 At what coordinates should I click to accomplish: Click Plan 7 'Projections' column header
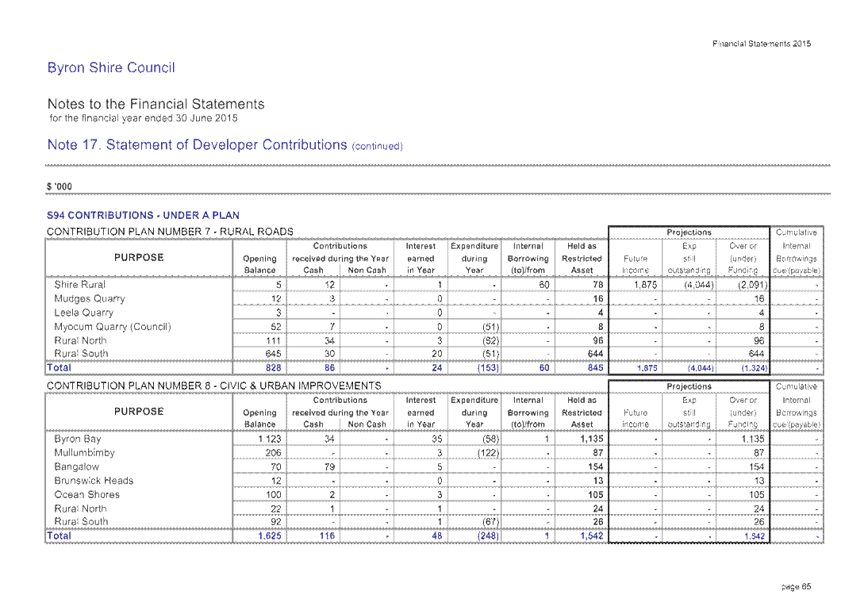click(689, 232)
